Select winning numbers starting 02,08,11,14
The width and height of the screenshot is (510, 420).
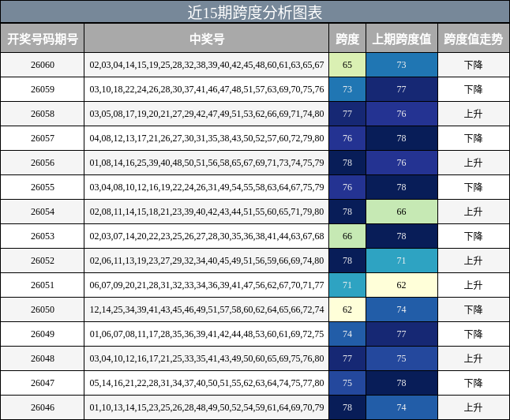[x=207, y=212]
